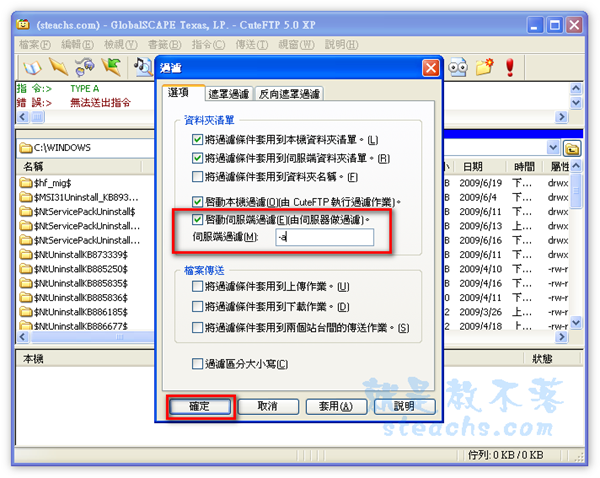This screenshot has height=478, width=600.
Task: Switch to the 遮罩過濾 tab
Action: coord(228,94)
